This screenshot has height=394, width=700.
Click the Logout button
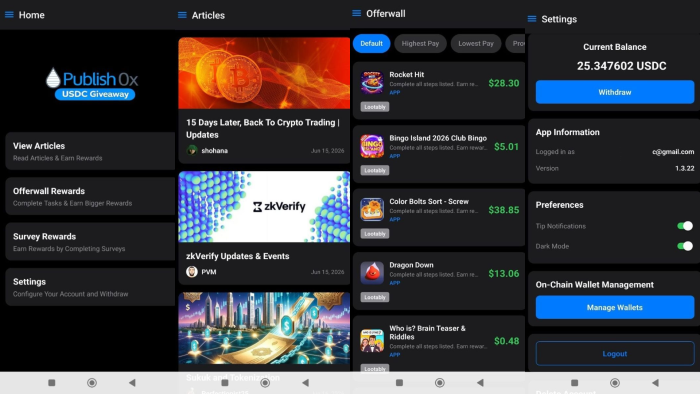point(615,353)
